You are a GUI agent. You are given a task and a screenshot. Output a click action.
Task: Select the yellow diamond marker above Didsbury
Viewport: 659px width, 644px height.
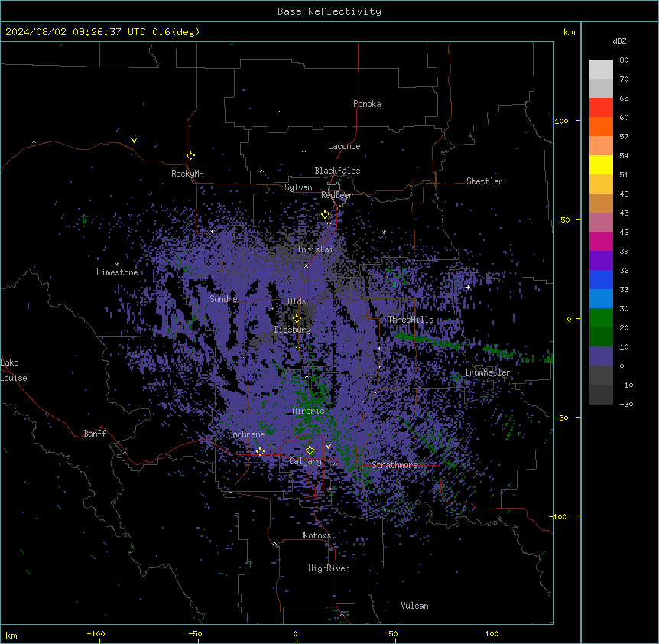pos(297,319)
